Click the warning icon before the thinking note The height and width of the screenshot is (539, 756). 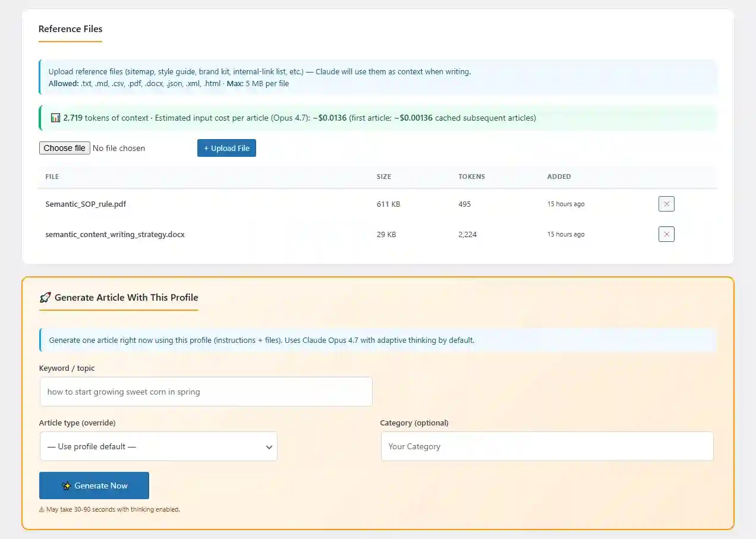[x=42, y=510]
